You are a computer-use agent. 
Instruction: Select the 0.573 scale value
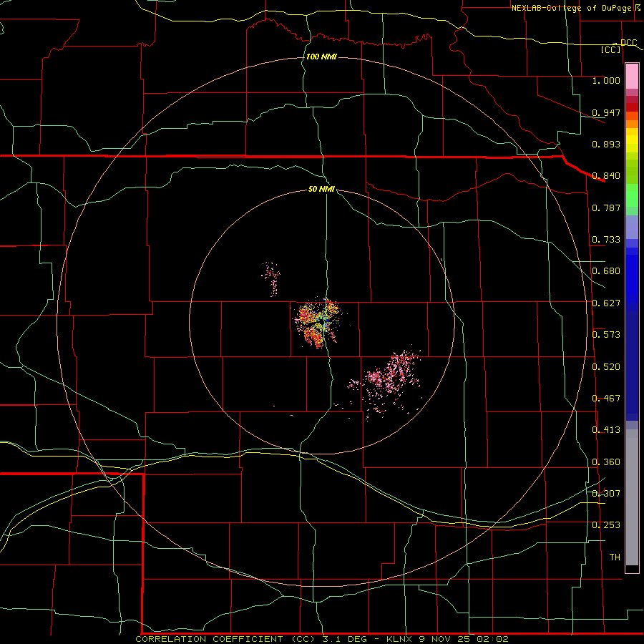tap(606, 334)
